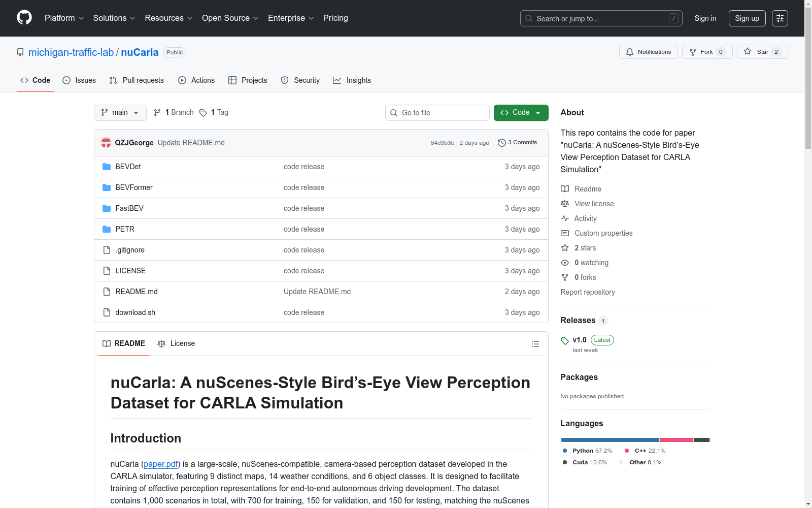Click the pink C++ segment of language bar

[x=676, y=440]
